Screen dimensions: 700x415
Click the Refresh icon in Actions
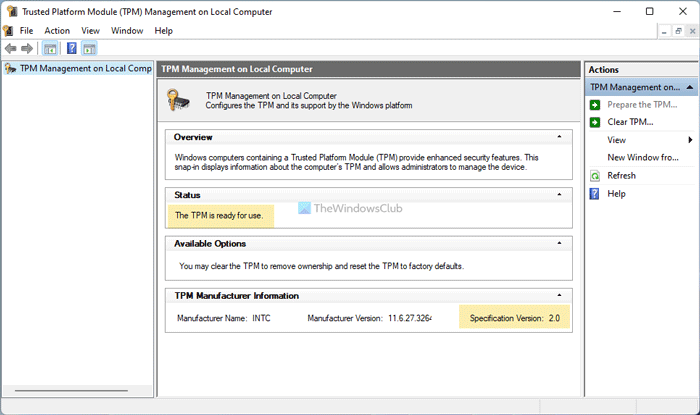tap(595, 176)
